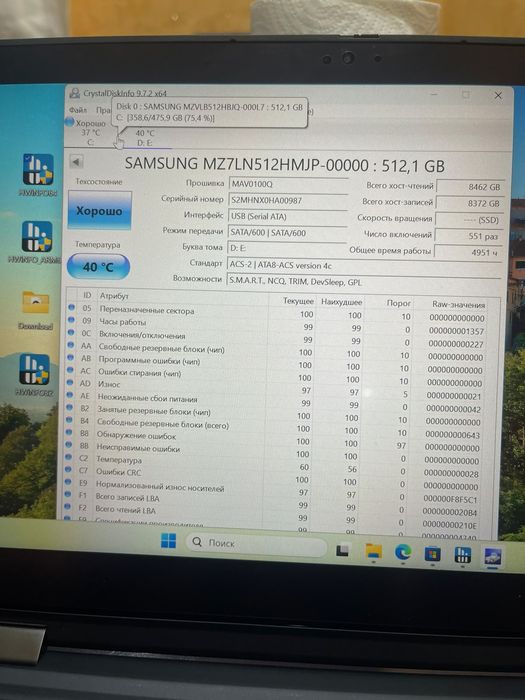Click the 40 °C temperature button
525x700 pixels.
pos(98,267)
